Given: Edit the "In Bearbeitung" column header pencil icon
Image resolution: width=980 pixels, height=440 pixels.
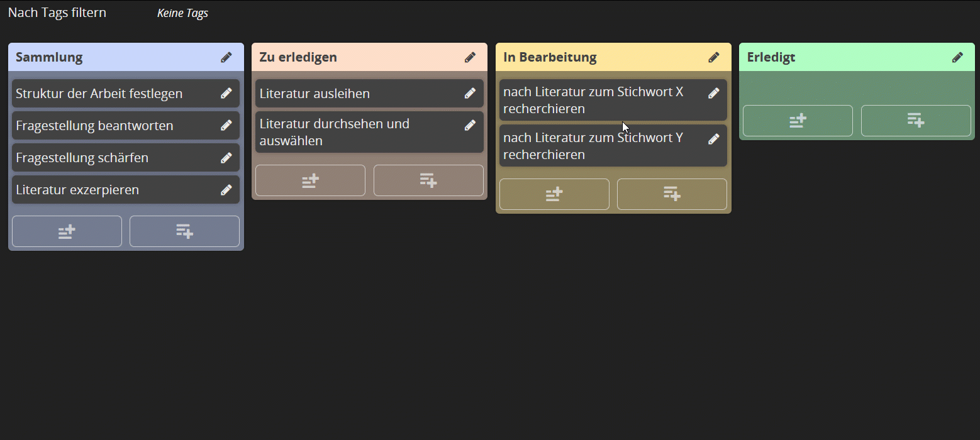Looking at the screenshot, I should [x=714, y=57].
